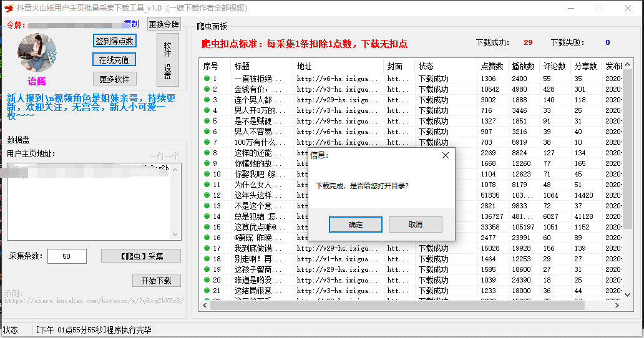Click the 更多软件 button
The image size is (644, 338).
point(114,79)
